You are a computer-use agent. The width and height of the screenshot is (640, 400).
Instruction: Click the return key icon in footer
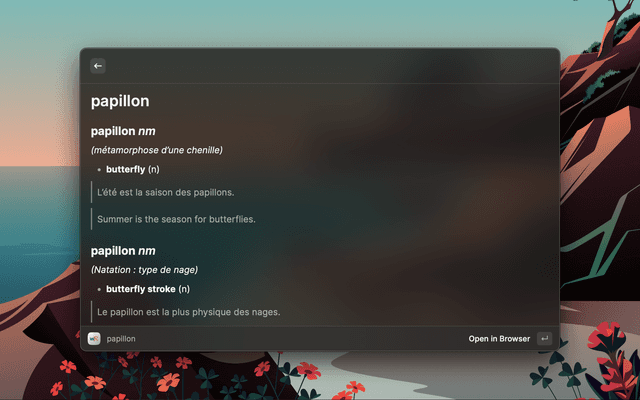click(544, 338)
